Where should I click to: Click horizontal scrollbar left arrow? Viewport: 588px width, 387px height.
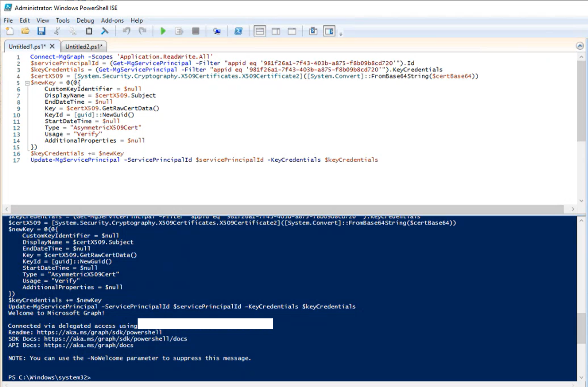(x=6, y=209)
